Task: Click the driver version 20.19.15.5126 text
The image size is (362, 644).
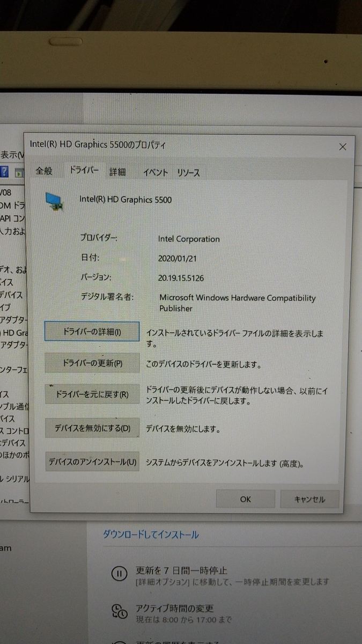Action: 181,278
